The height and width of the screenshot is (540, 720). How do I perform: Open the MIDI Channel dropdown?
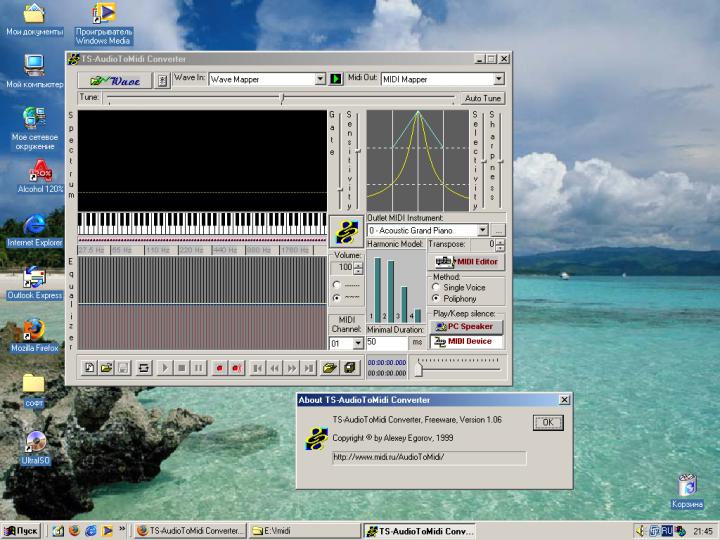[359, 343]
